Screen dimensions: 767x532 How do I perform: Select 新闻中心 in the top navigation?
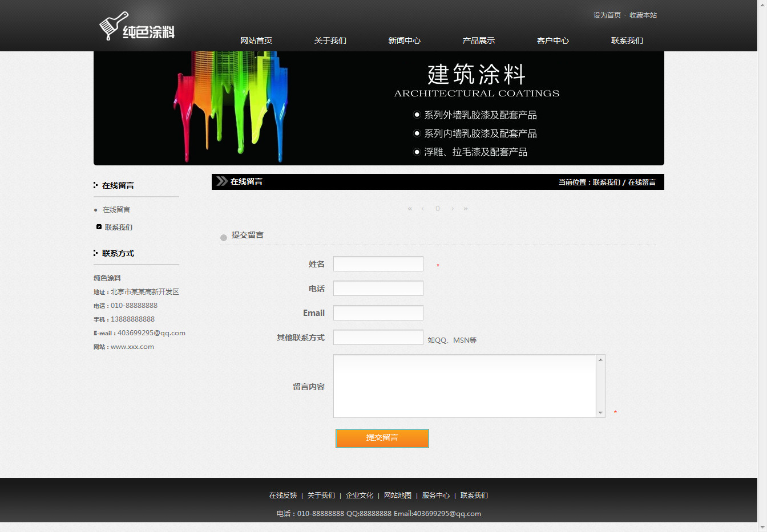pos(405,40)
